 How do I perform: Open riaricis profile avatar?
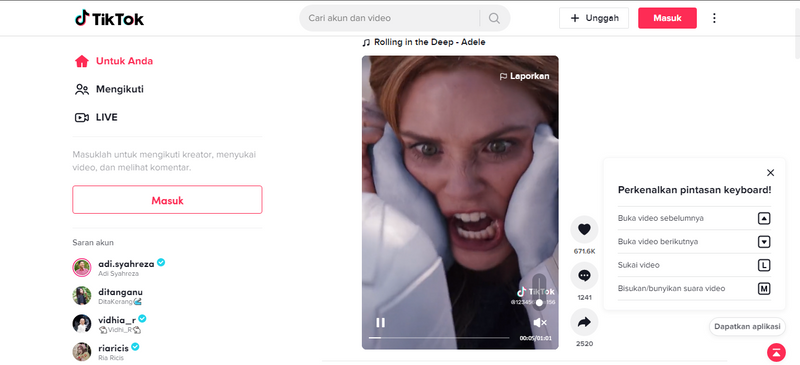click(82, 352)
